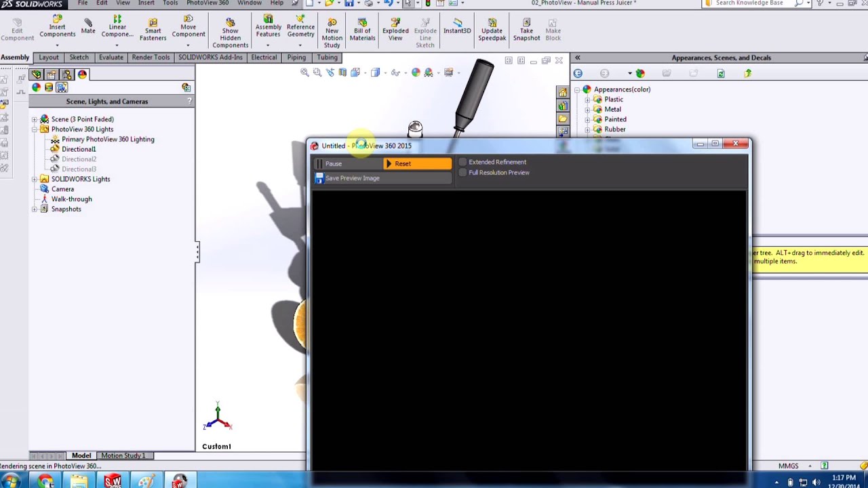The image size is (868, 488).
Task: Collapse the Appearances(color) root node
Action: click(578, 89)
